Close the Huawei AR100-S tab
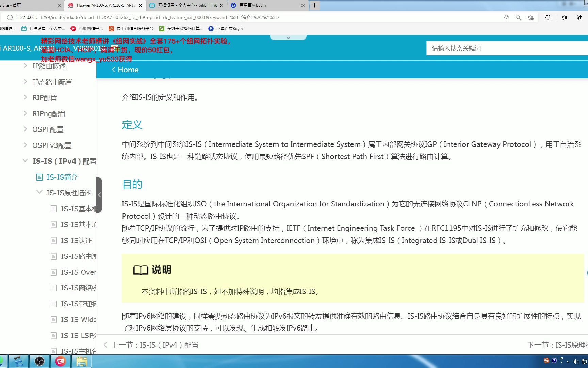This screenshot has height=368, width=588. point(140,5)
